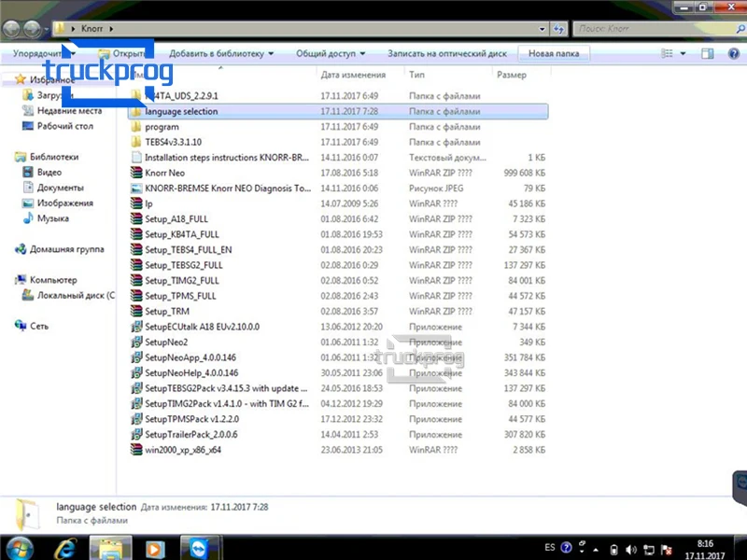The image size is (747, 560).
Task: Select the Setup_TRM archive icon
Action: click(x=136, y=312)
